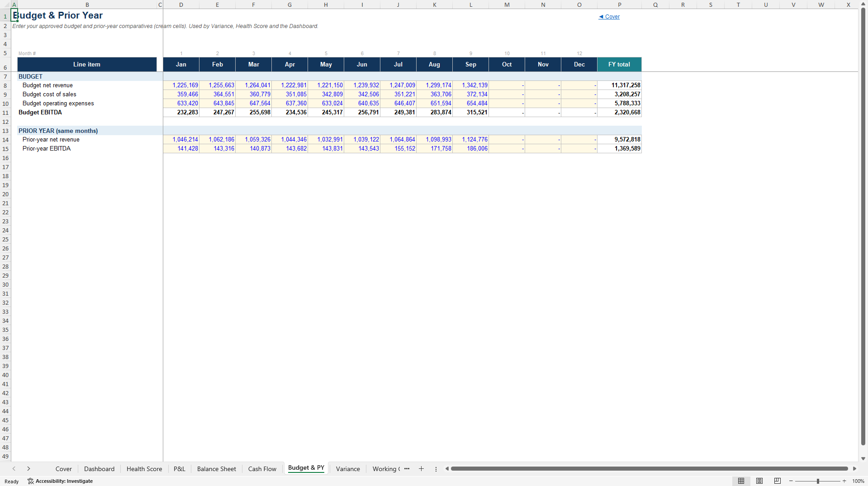Select the Budget cost of sales label
Image resolution: width=868 pixels, height=486 pixels.
click(49, 94)
